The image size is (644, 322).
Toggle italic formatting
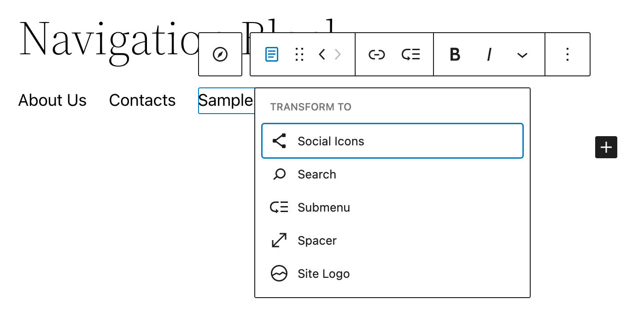tap(489, 55)
